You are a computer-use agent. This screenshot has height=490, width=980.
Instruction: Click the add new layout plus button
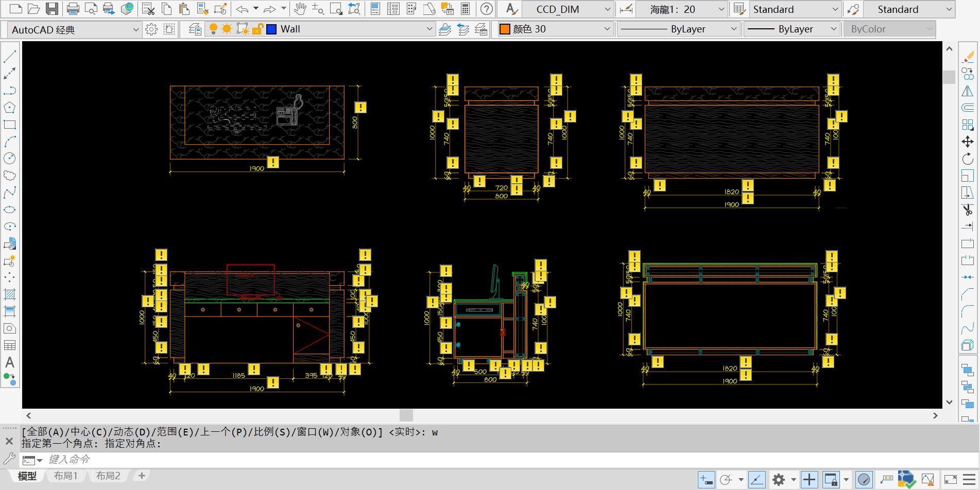click(142, 476)
